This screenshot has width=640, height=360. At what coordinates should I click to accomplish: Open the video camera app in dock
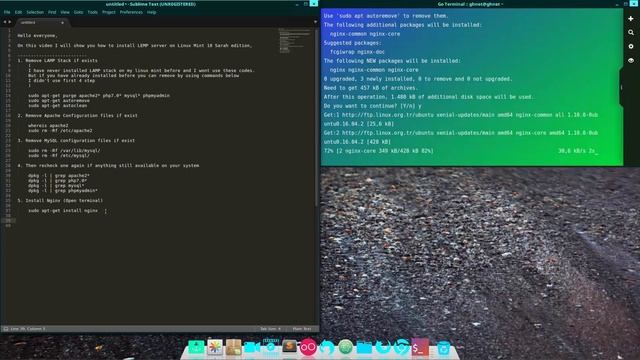[252, 347]
